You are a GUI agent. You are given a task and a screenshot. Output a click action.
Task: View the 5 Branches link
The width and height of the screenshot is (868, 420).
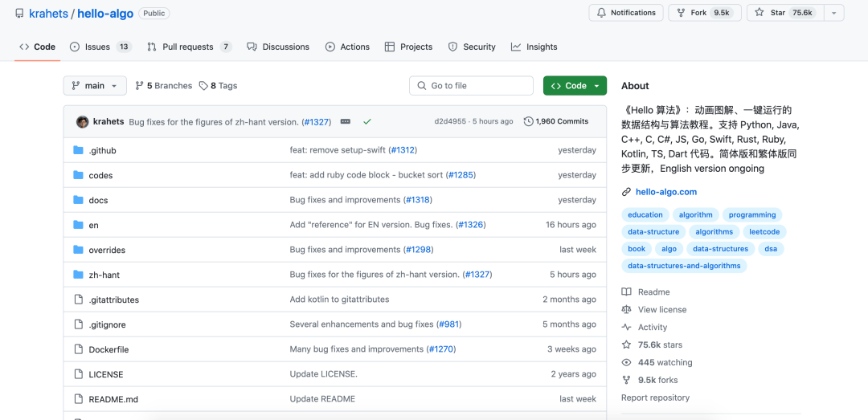(x=164, y=86)
